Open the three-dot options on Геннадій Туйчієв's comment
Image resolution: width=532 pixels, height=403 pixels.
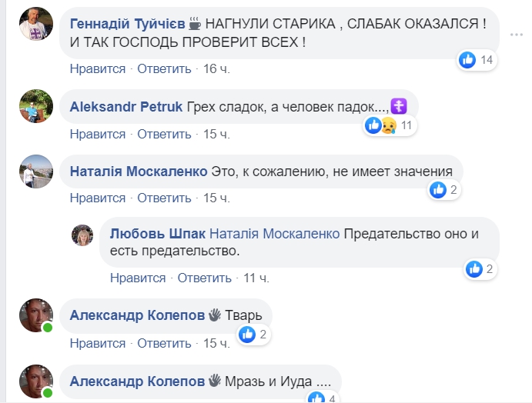click(517, 35)
